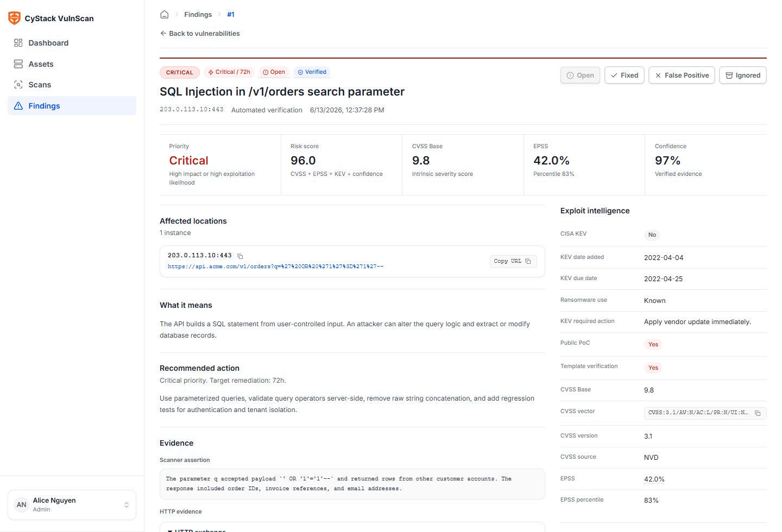Click the archive icon on Ignored
Screen dimensions: 782x532
(729, 75)
